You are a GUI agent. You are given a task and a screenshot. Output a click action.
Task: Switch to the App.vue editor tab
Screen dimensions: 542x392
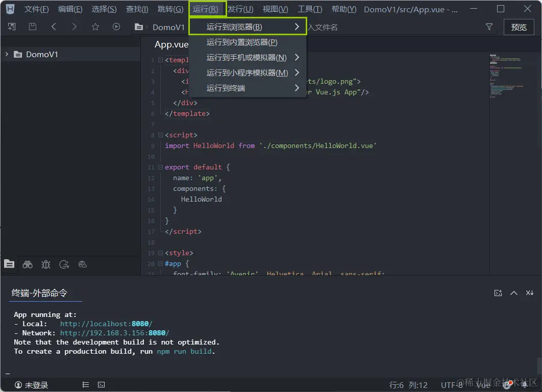[x=171, y=44]
